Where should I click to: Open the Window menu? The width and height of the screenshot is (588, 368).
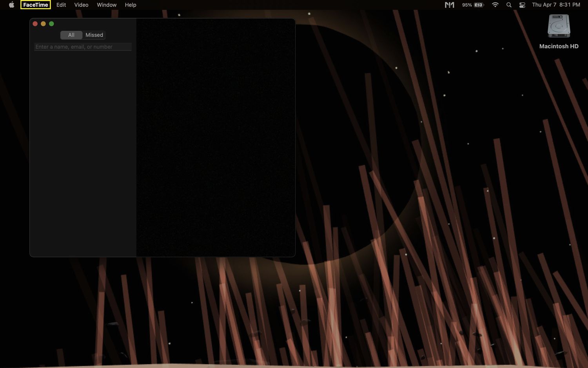click(x=107, y=5)
